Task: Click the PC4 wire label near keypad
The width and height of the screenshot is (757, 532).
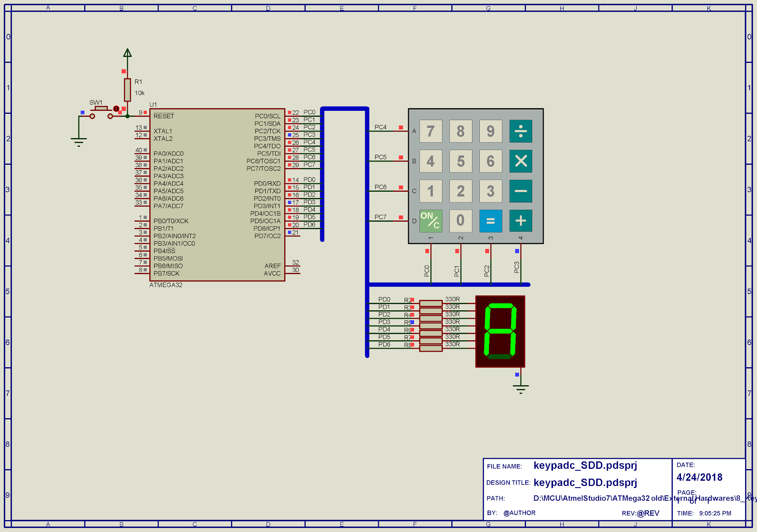Action: 380,127
